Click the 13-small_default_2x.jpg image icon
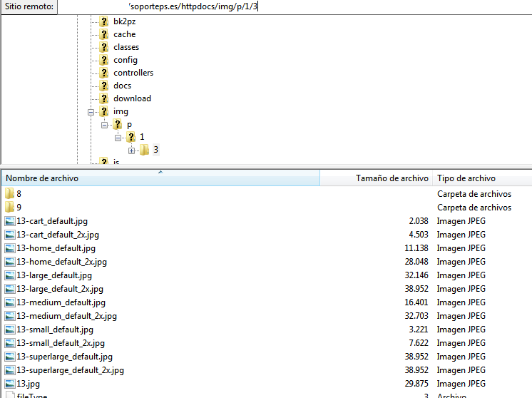The image size is (532, 398). click(10, 343)
